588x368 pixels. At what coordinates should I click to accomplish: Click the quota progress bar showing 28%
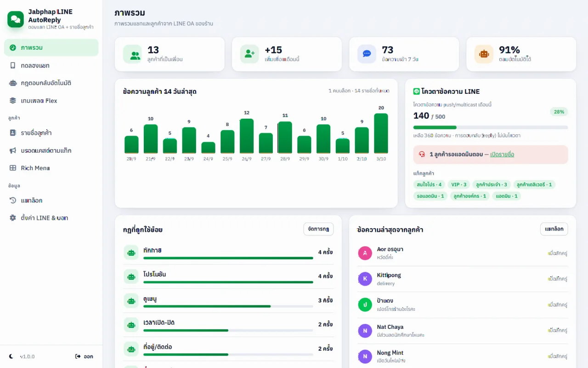coord(491,127)
